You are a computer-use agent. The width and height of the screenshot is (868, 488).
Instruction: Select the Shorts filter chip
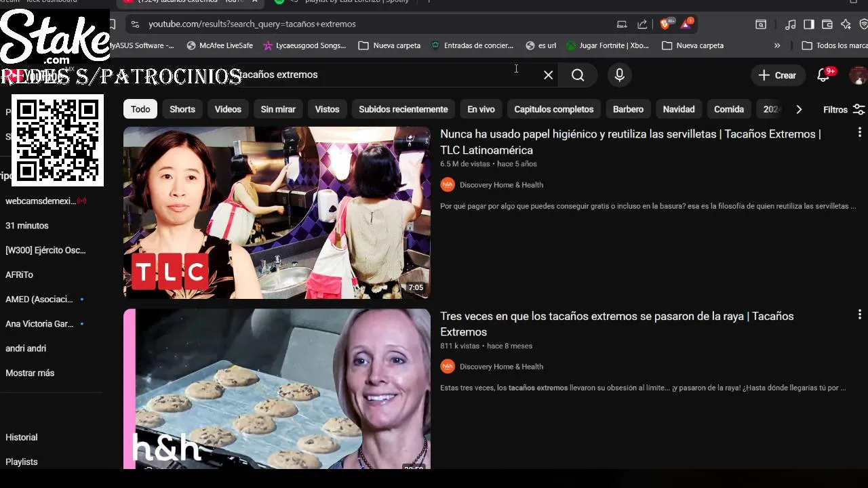pos(182,109)
